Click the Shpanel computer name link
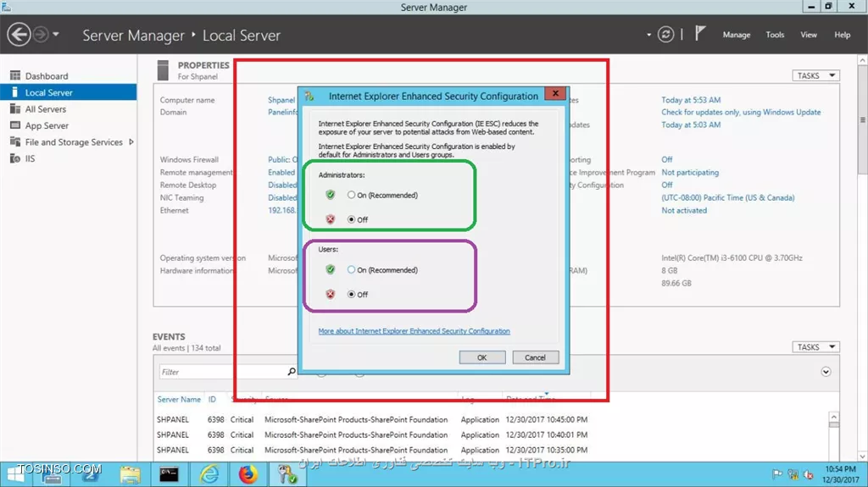868x487 pixels. 281,100
